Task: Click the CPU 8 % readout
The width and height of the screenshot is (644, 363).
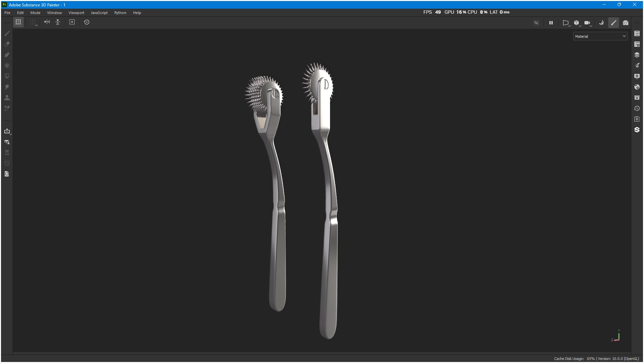Action: 477,12
